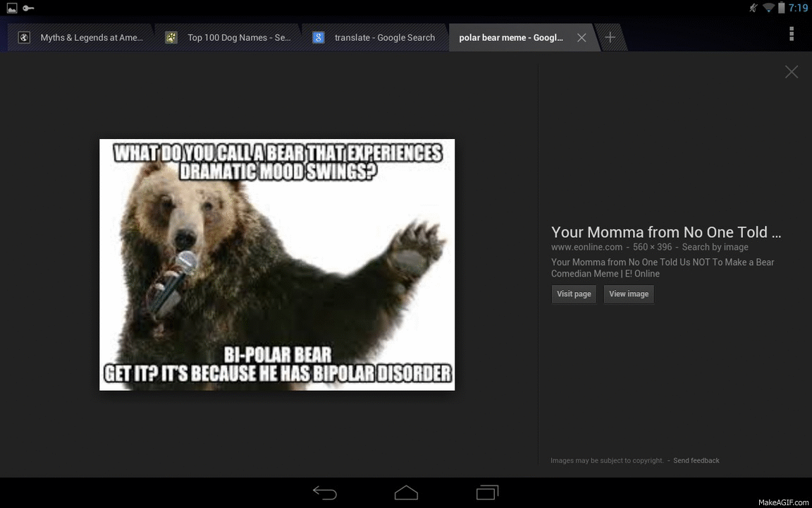Open a new tab with the plus button
The width and height of the screenshot is (812, 508).
[610, 37]
